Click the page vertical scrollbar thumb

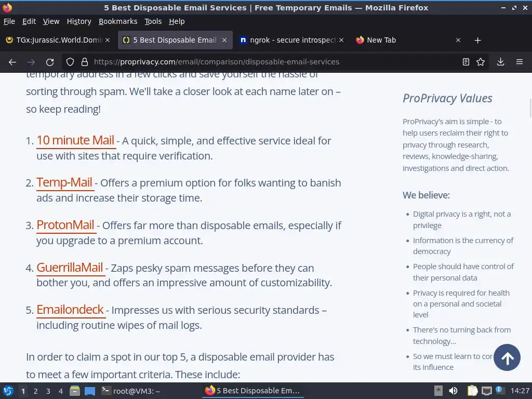click(x=530, y=108)
